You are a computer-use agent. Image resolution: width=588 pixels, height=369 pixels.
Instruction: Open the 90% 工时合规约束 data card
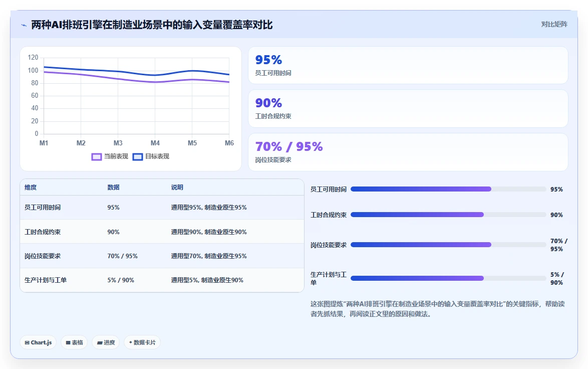[408, 108]
